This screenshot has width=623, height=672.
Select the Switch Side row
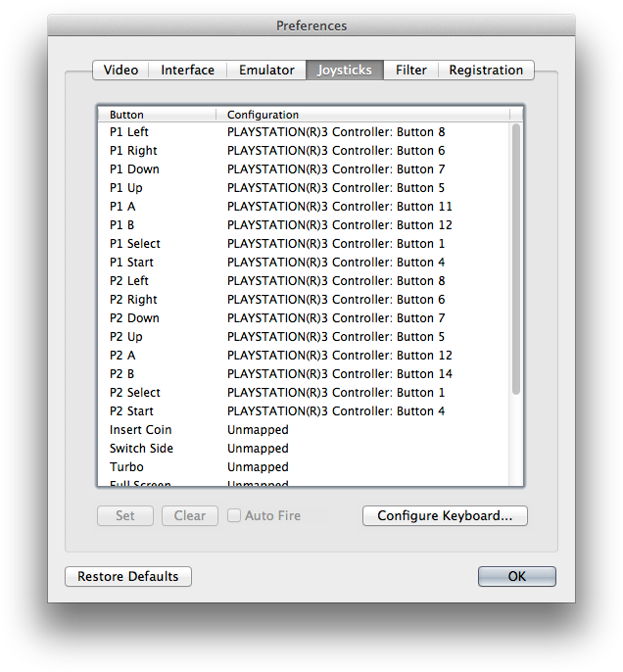tap(304, 449)
